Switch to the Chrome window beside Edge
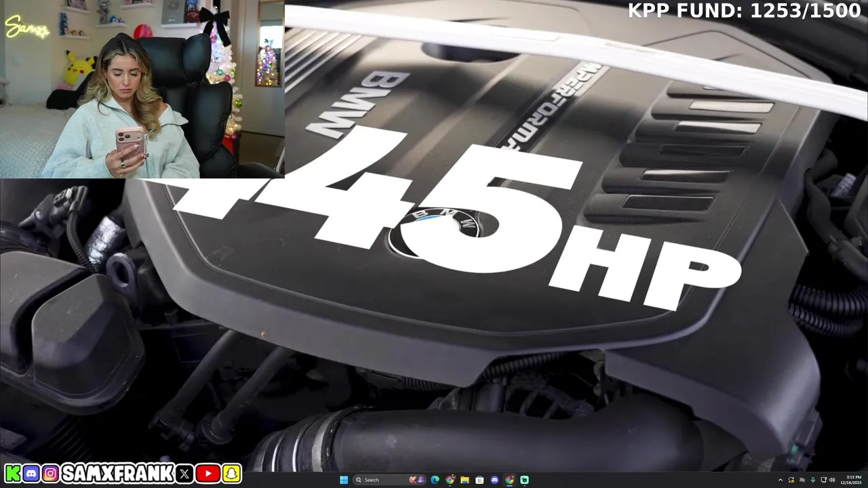 point(450,480)
